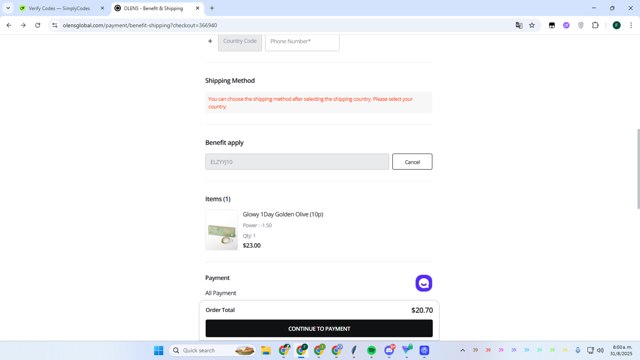Show hidden system tray icons
The width and height of the screenshot is (640, 360).
462,350
